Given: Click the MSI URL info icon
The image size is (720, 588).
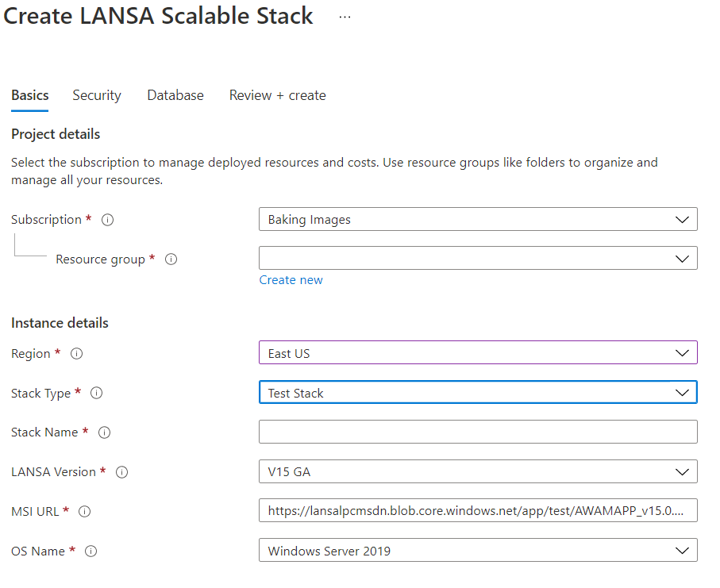Looking at the screenshot, I should 85,512.
